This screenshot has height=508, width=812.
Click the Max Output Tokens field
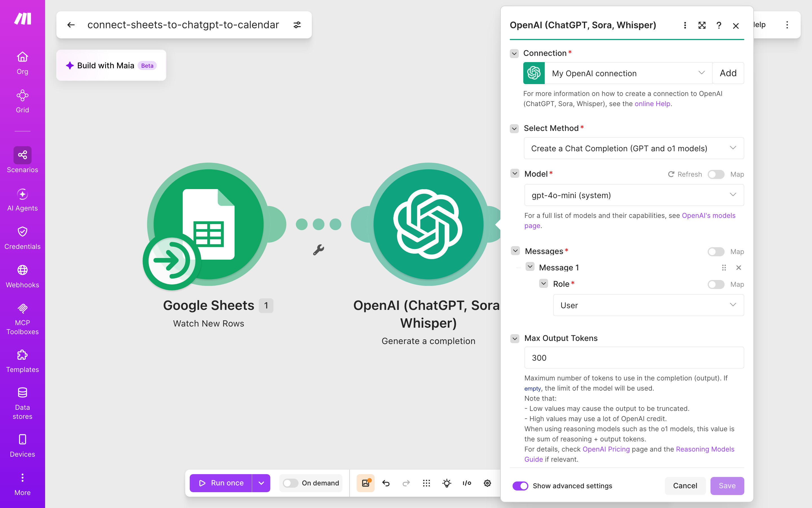pos(634,358)
